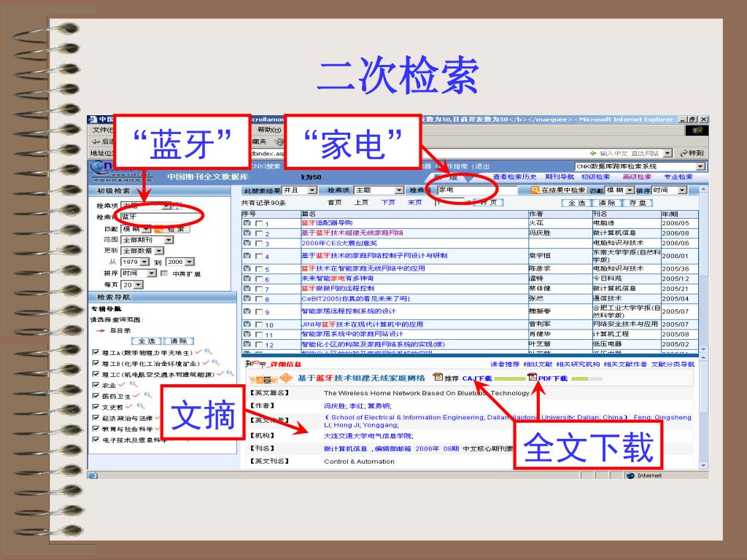Switch to 初级检索 tab
This screenshot has width=747, height=560.
click(x=595, y=176)
